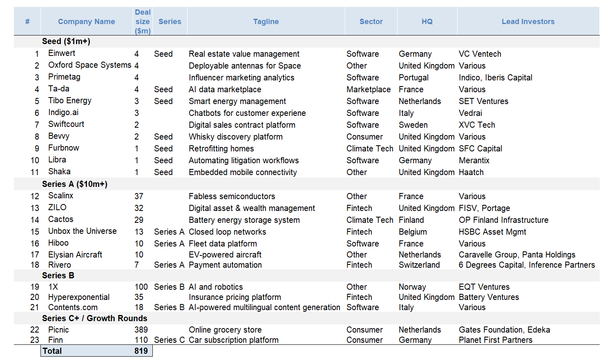This screenshot has width=603, height=364.
Task: Click the Sector column header
Action: 371,22
